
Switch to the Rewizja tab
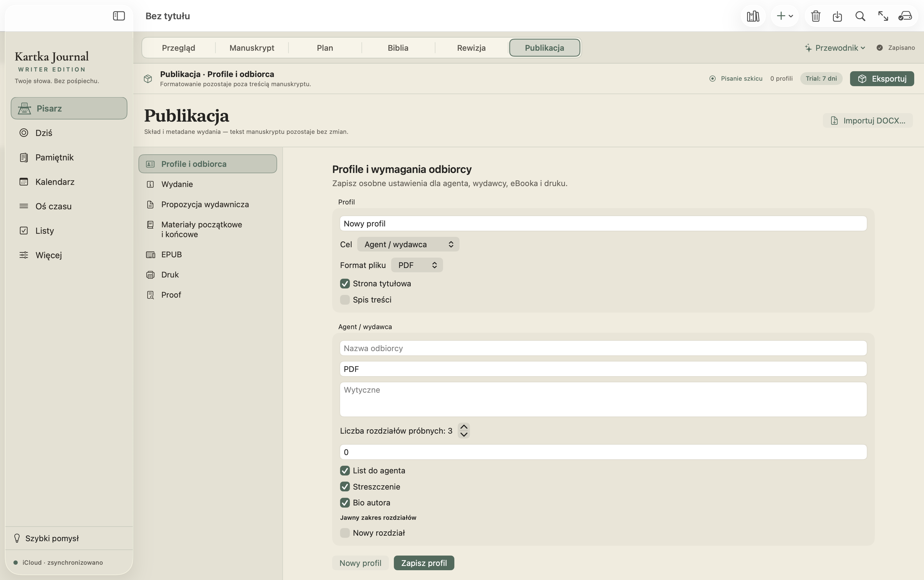471,48
